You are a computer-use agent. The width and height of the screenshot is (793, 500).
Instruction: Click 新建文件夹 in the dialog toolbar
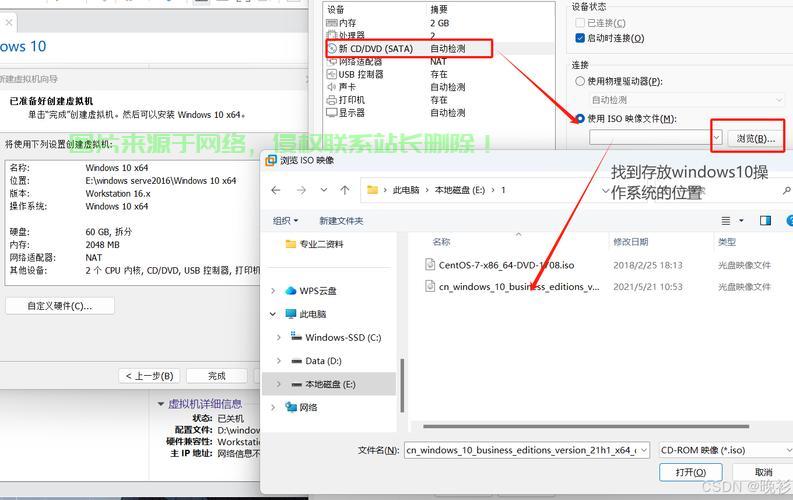(341, 221)
